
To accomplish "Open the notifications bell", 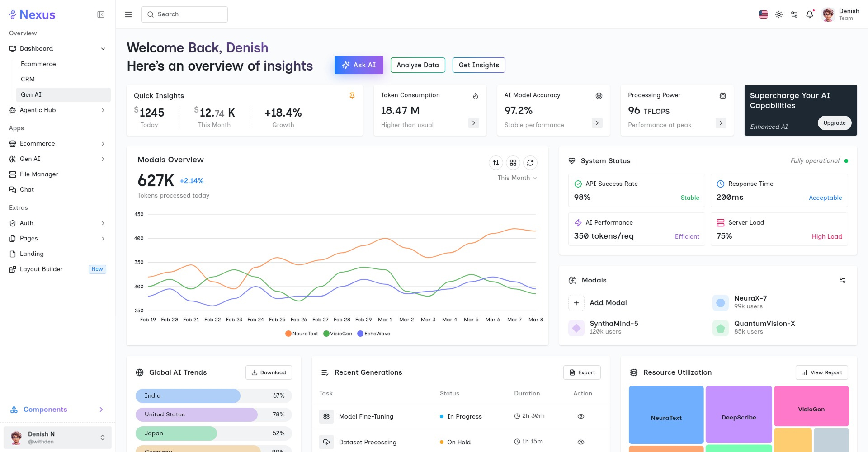I will [x=810, y=14].
